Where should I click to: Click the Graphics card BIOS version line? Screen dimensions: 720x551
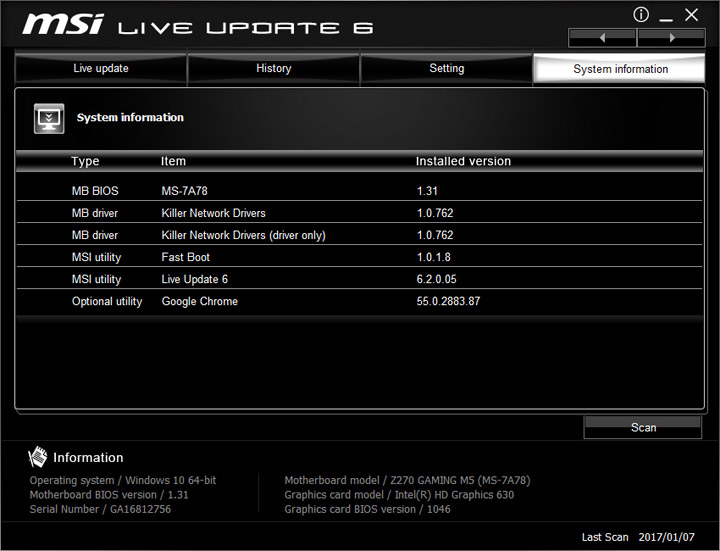click(367, 509)
